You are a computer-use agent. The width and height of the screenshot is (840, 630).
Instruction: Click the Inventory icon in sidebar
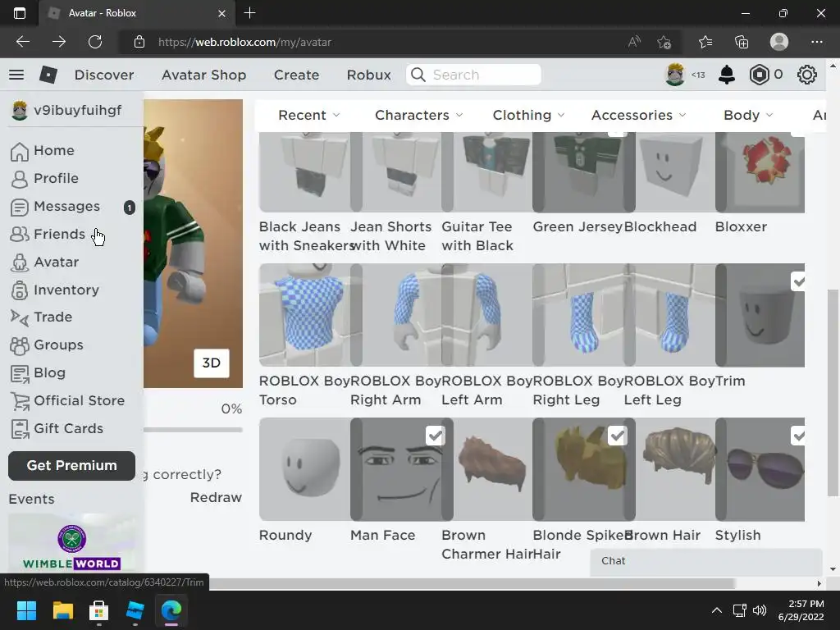[x=20, y=290]
